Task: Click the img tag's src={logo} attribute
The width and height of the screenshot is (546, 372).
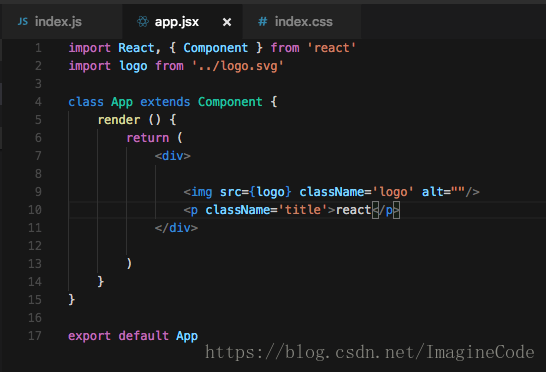Action: pos(255,192)
